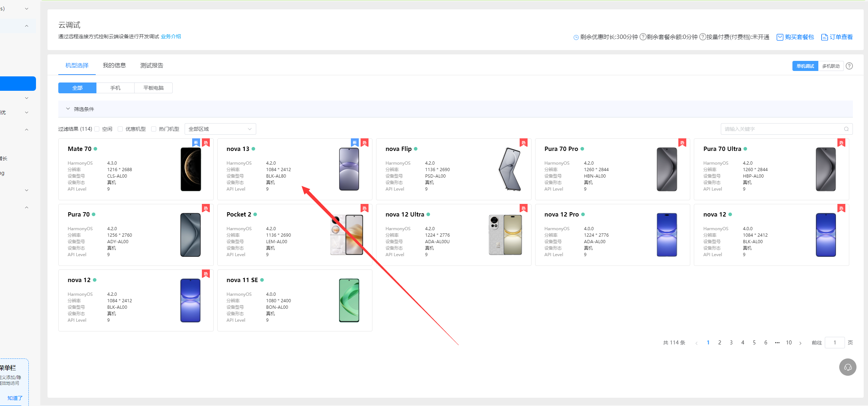Click the 前往 page number input

pyautogui.click(x=835, y=343)
